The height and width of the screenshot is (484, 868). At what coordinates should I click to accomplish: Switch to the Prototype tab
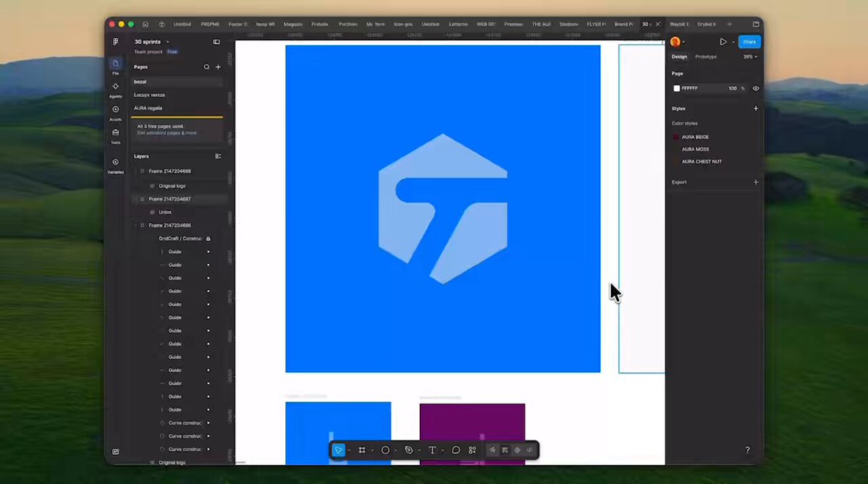pos(706,57)
